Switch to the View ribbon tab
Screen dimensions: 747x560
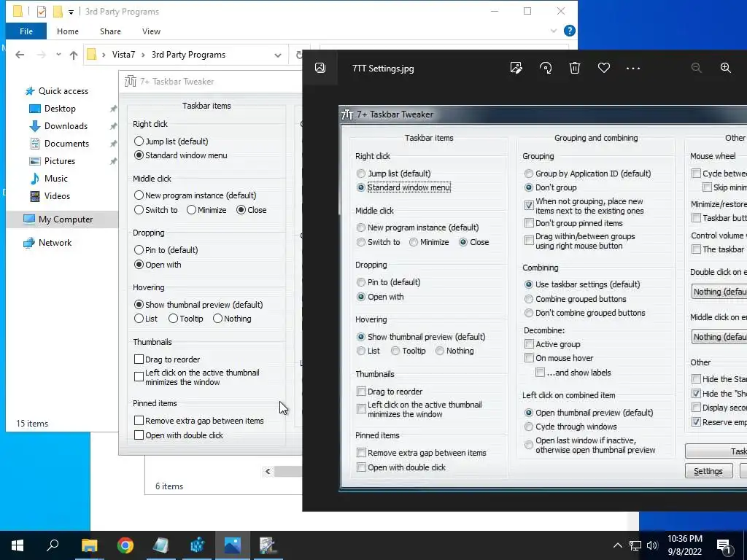click(x=151, y=31)
